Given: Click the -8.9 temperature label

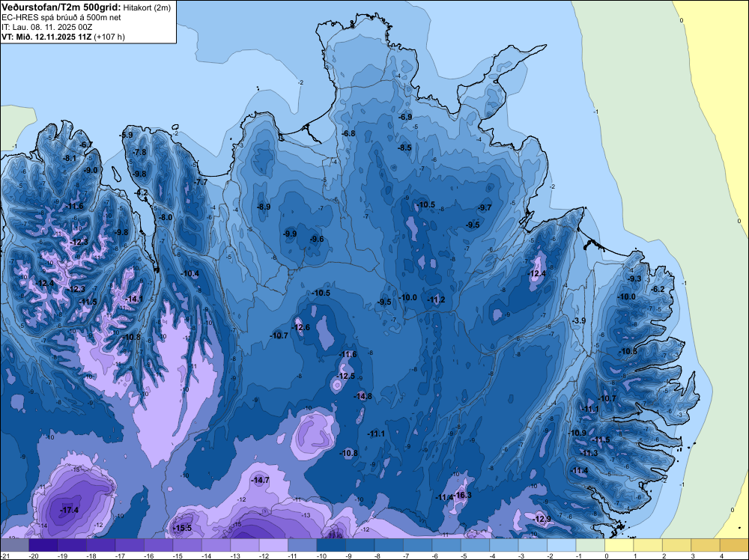Looking at the screenshot, I should (x=264, y=207).
